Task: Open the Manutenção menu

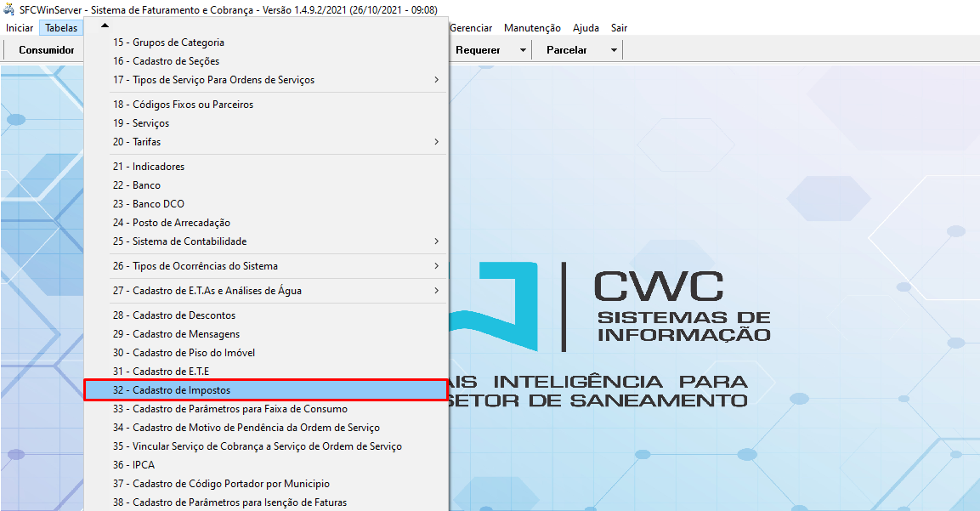Action: point(532,28)
